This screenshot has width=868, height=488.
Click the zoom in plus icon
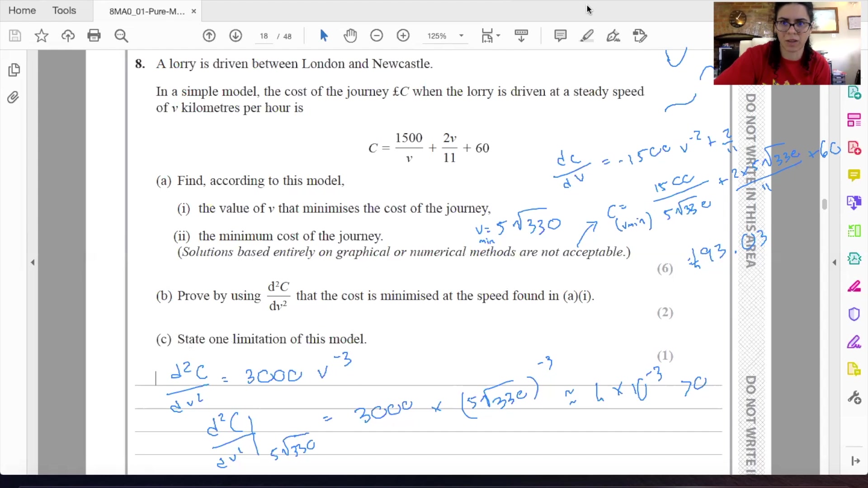click(x=403, y=36)
